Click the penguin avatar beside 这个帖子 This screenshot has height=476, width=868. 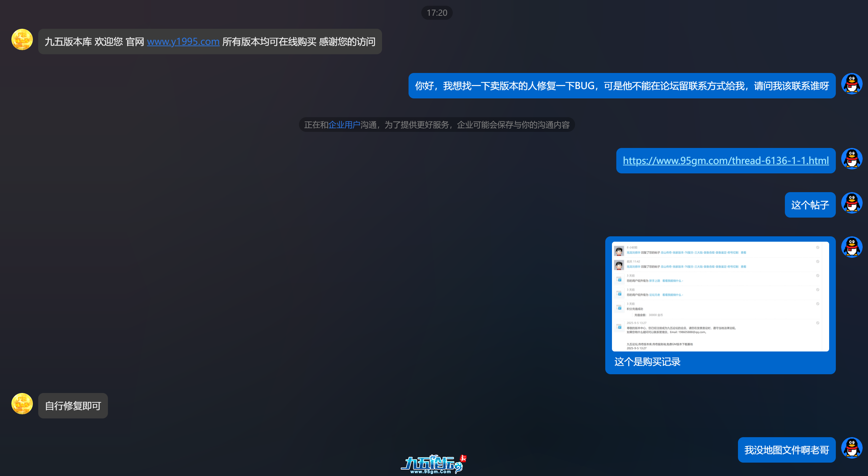[x=852, y=203]
